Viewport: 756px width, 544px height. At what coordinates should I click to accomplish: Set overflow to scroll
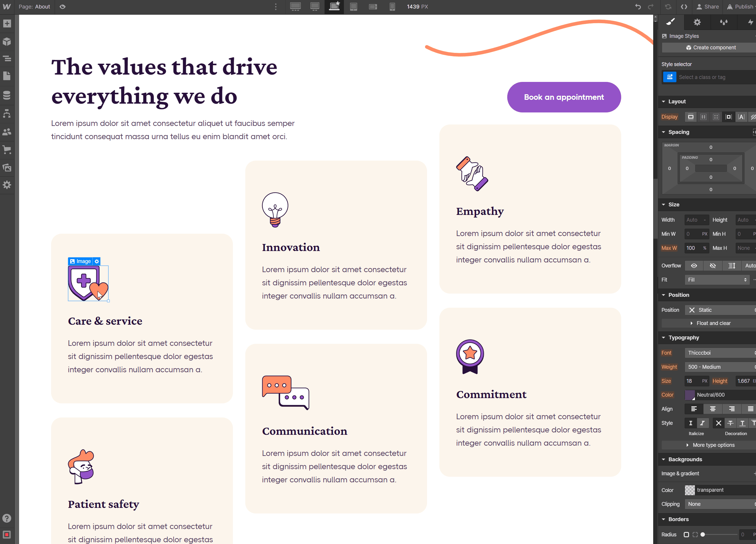pos(732,266)
